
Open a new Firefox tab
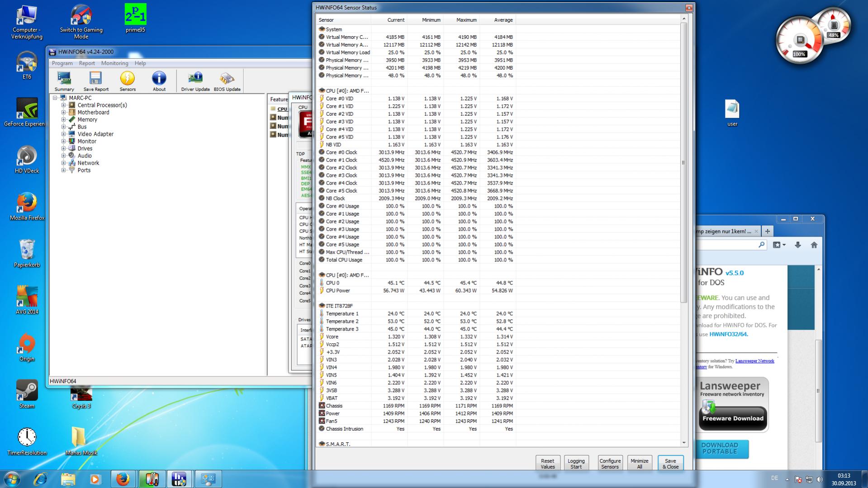click(x=767, y=231)
